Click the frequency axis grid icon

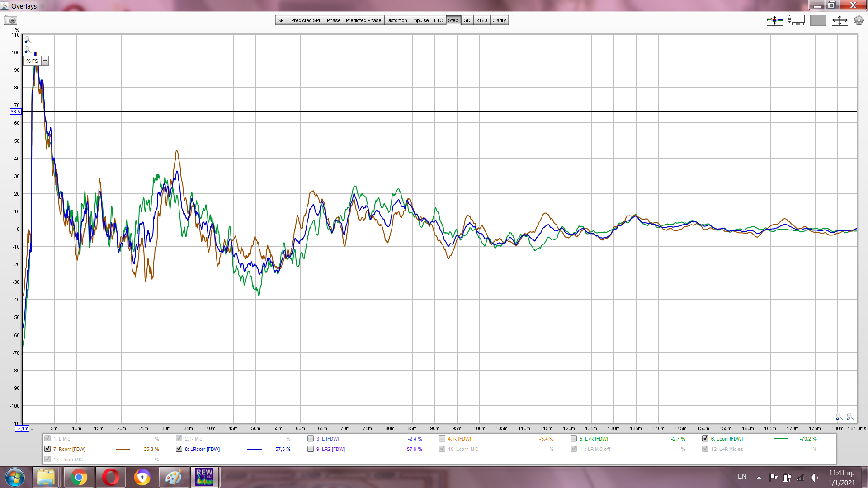(x=818, y=20)
